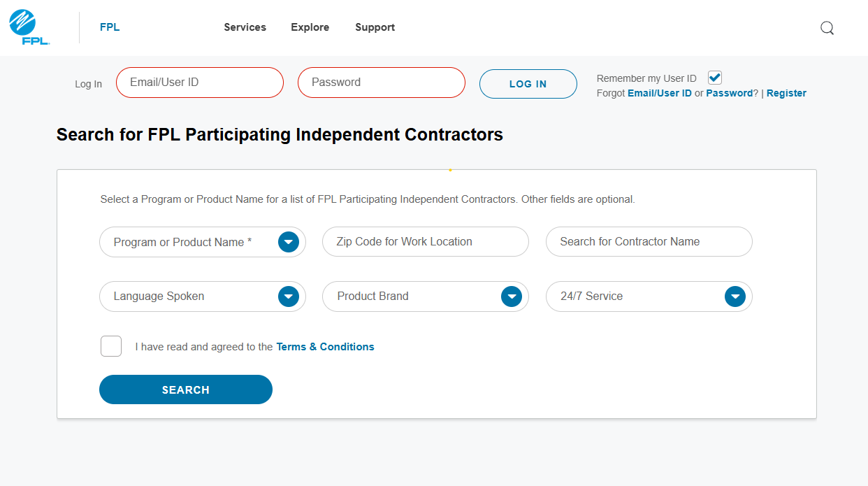The image size is (868, 486).
Task: Open the site search magnifier icon
Action: 827,28
